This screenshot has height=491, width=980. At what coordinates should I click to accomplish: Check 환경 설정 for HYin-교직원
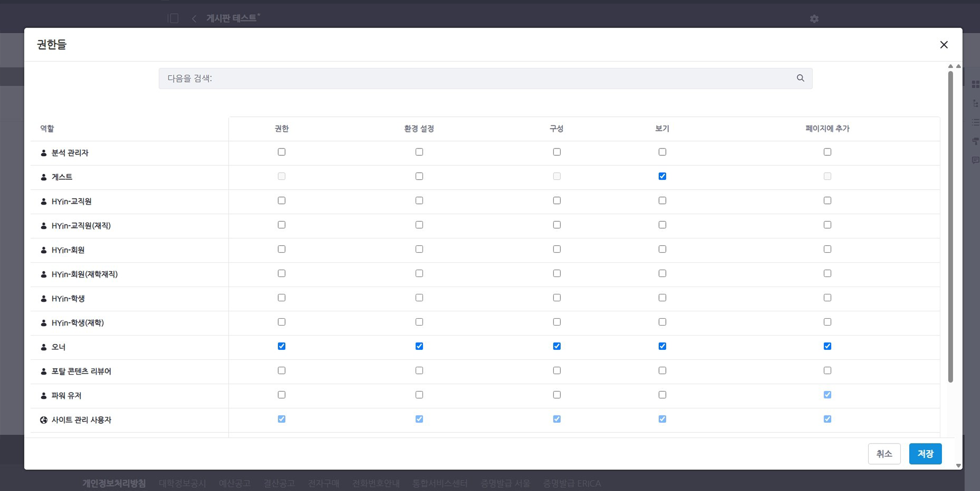pos(419,201)
